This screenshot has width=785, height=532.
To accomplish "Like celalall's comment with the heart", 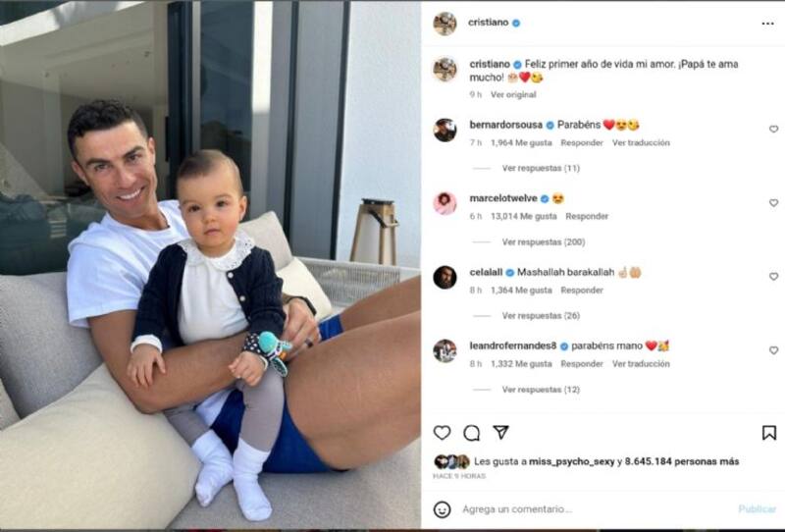I will pyautogui.click(x=773, y=277).
